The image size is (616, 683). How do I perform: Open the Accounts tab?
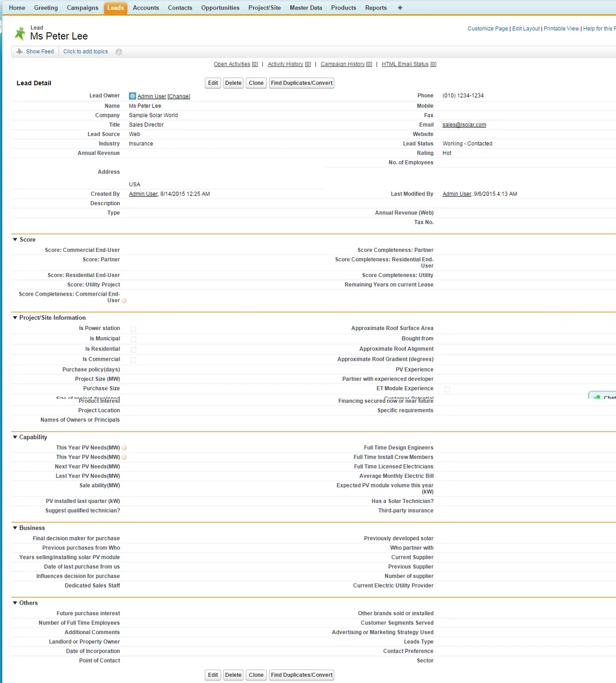tap(146, 8)
